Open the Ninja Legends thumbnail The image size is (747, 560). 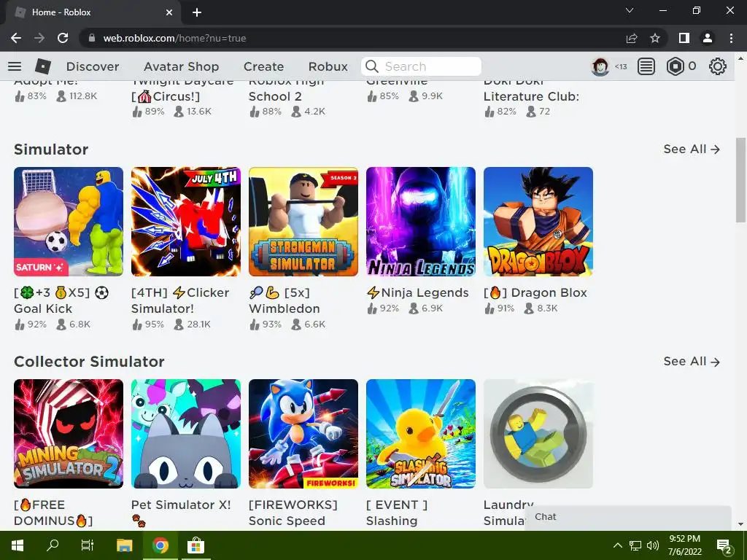point(421,222)
